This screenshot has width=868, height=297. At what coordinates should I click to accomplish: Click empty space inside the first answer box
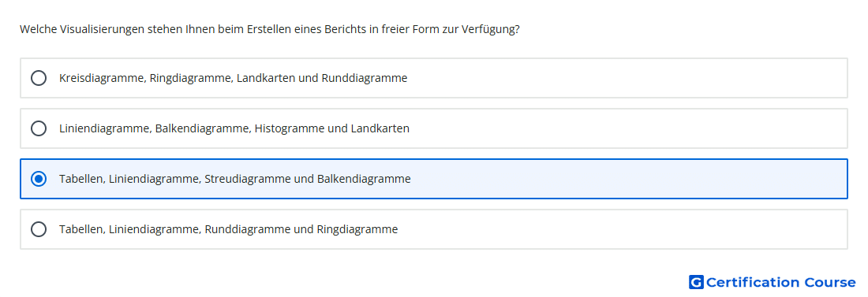[x=626, y=78]
